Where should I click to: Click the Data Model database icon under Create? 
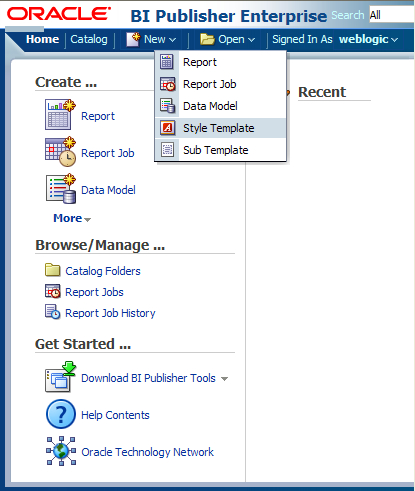(x=60, y=189)
